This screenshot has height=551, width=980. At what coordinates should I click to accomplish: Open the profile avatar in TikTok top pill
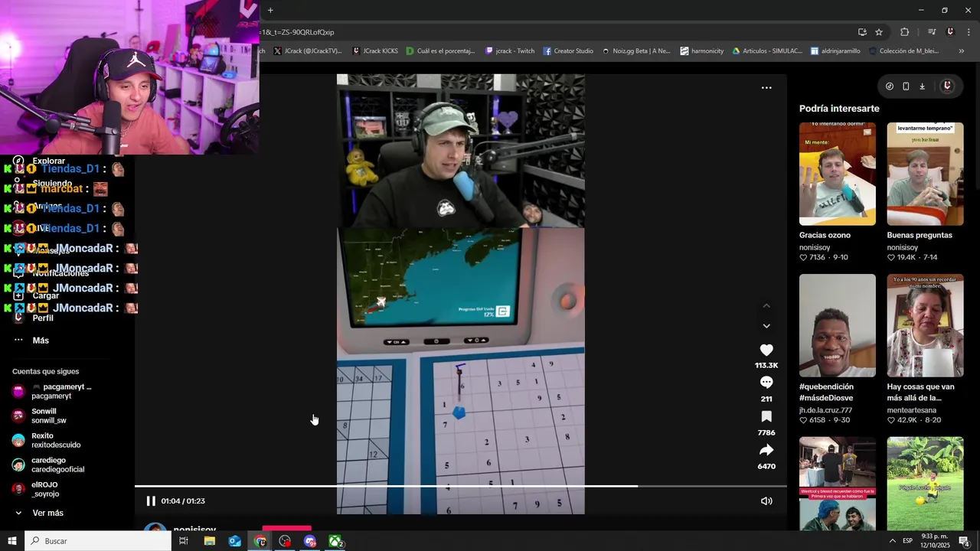(947, 86)
